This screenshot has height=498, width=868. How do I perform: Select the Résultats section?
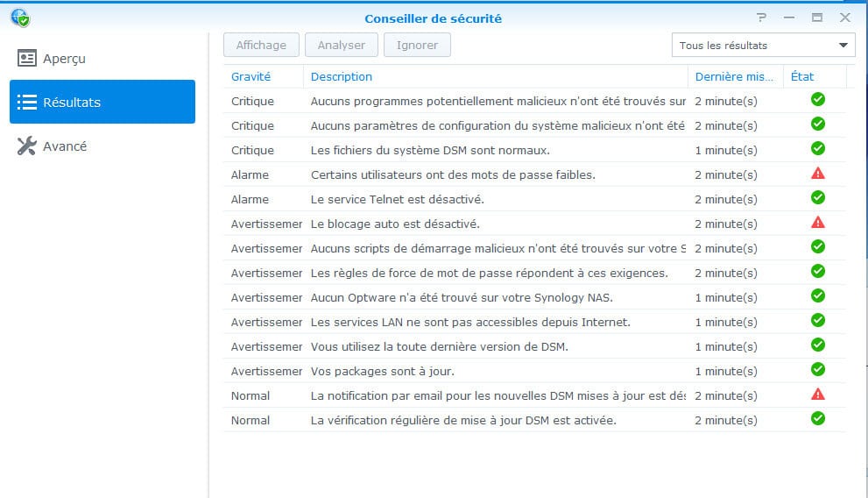(x=102, y=102)
